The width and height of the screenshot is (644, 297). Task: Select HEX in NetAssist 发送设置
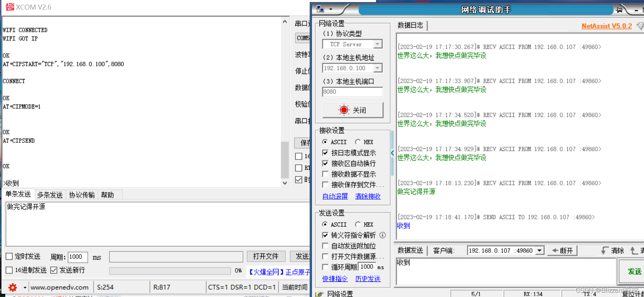pos(358,224)
